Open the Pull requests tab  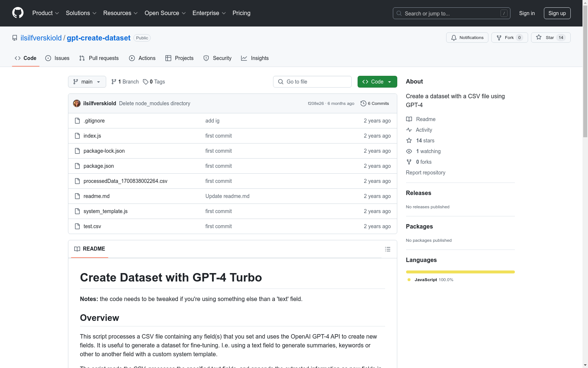click(99, 58)
